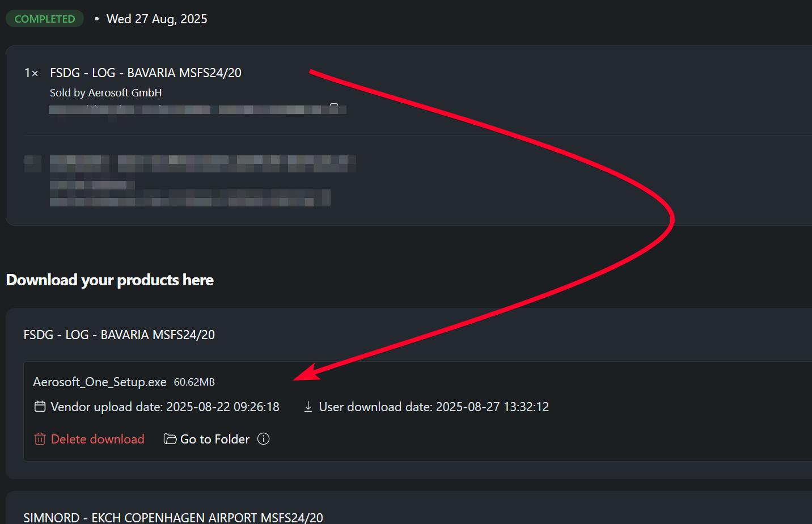Select the FSDG product title in order summary
Viewport: 812px width, 524px height.
click(x=146, y=73)
